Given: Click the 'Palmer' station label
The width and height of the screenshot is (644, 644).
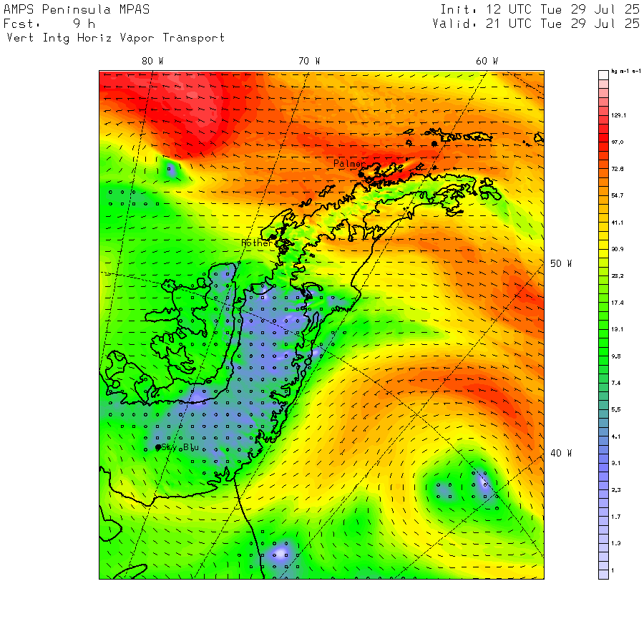Looking at the screenshot, I should click(349, 163).
